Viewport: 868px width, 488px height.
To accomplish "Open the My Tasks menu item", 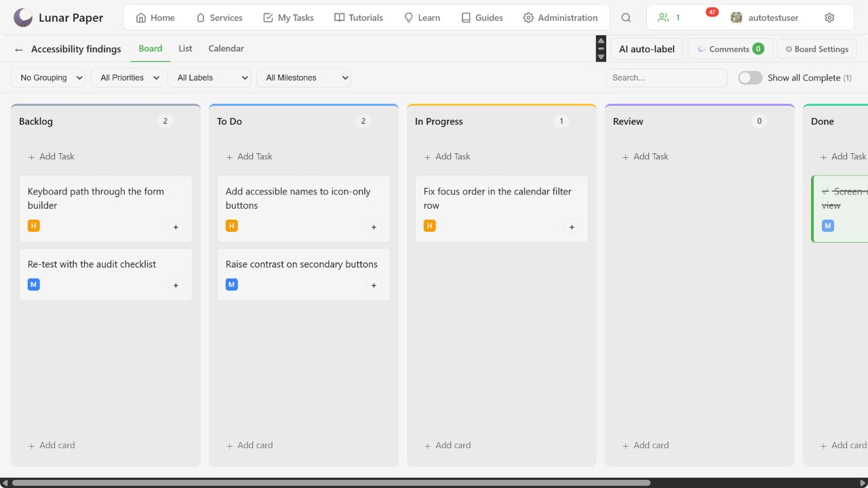I will tap(288, 18).
